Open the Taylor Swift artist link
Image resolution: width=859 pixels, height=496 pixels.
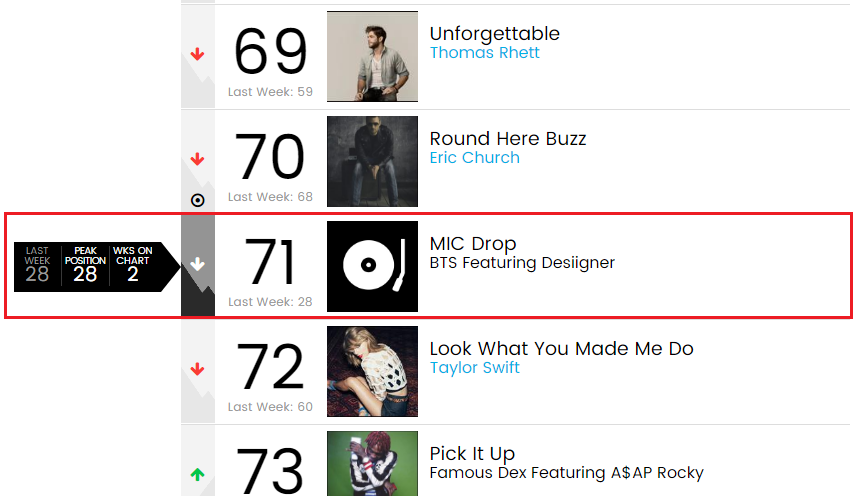tap(474, 368)
